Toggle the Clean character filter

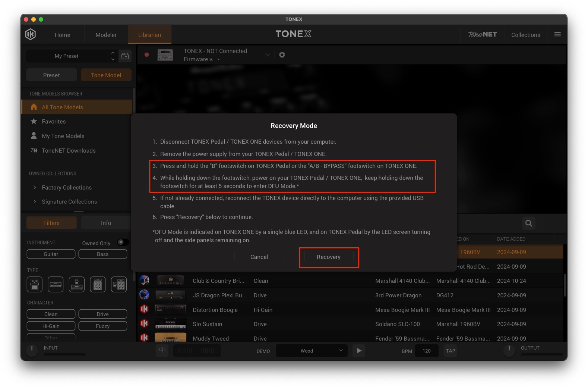click(x=51, y=314)
